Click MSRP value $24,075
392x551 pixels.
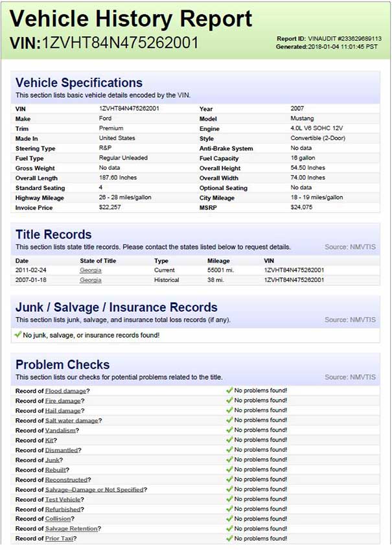(301, 207)
